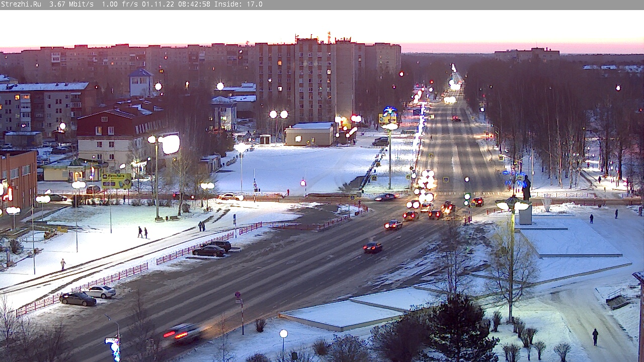This screenshot has width=644, height=362.
Task: Select the 3.67 Mbit/s bitrate value
Action: pyautogui.click(x=71, y=5)
